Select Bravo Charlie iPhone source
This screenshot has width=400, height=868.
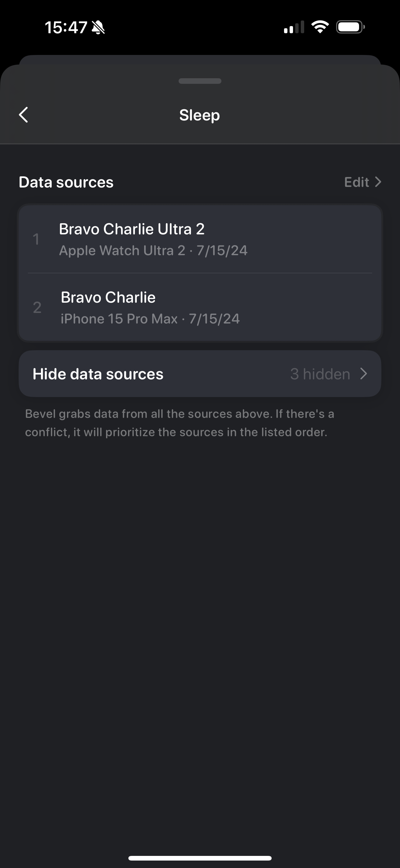(200, 307)
